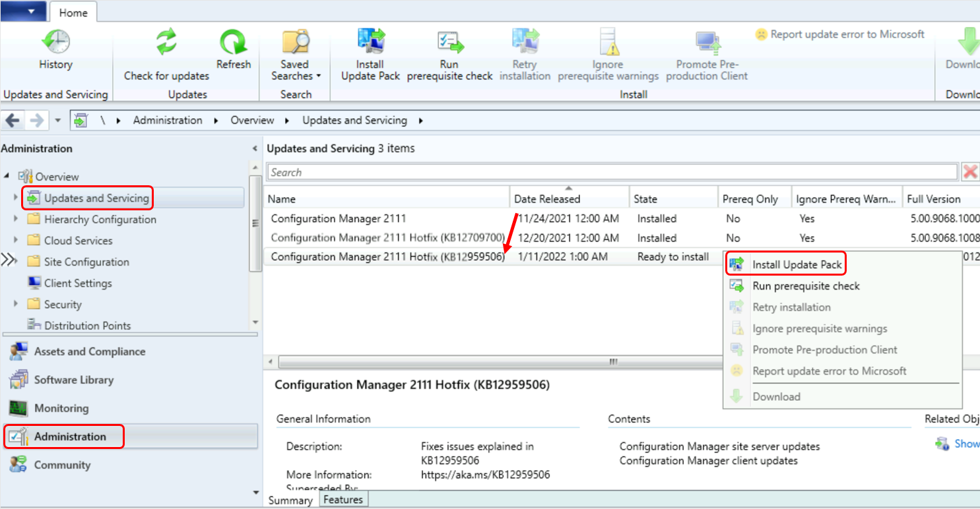This screenshot has width=980, height=509.
Task: Choose Report update error to Microsoft context item
Action: pyautogui.click(x=830, y=371)
